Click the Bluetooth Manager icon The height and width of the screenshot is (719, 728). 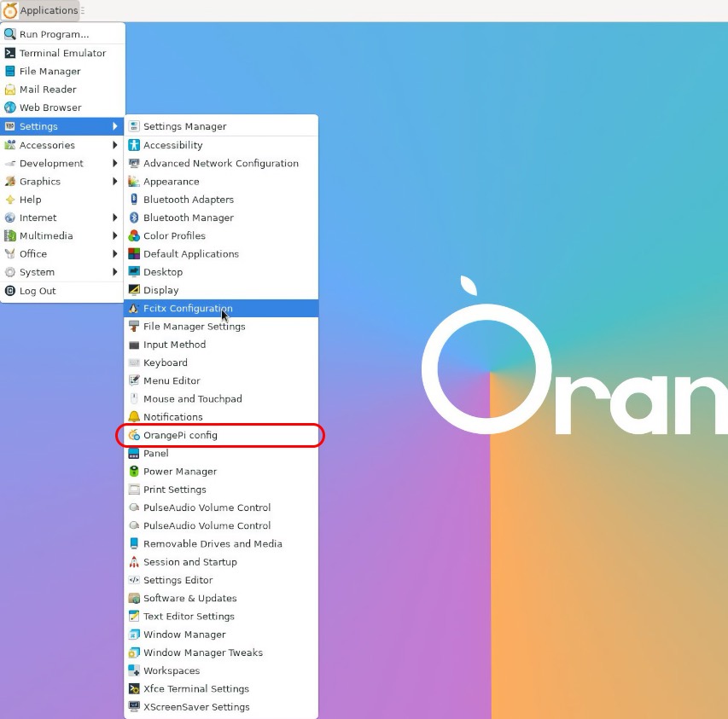click(134, 217)
